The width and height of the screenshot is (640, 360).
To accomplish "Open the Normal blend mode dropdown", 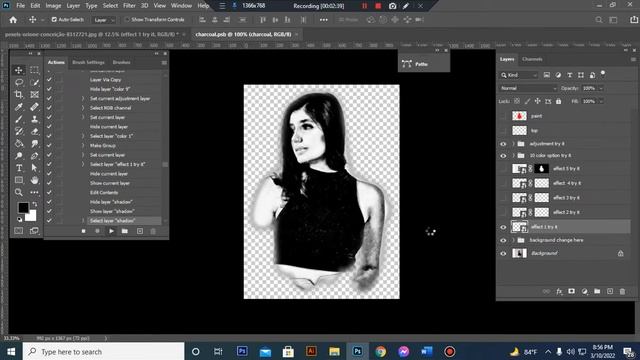I will (x=528, y=88).
